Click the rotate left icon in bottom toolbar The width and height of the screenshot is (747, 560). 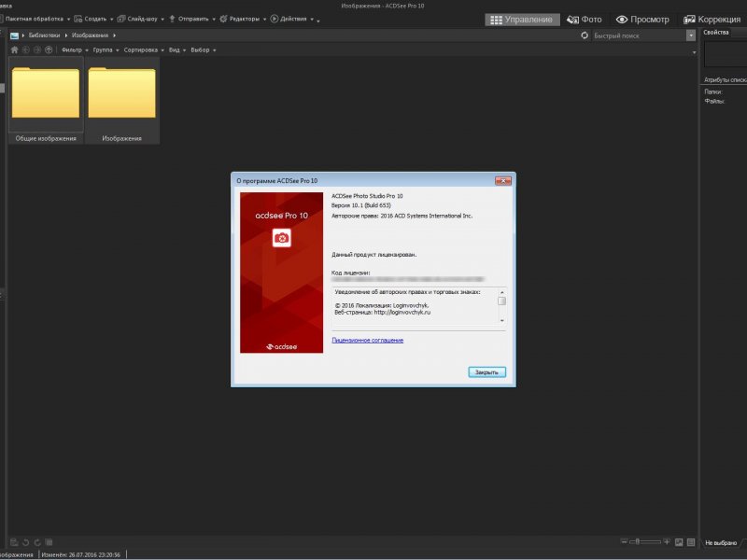pyautogui.click(x=26, y=542)
